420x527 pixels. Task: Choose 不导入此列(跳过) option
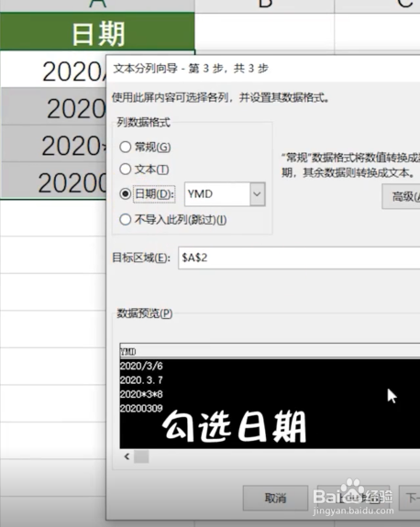(126, 220)
